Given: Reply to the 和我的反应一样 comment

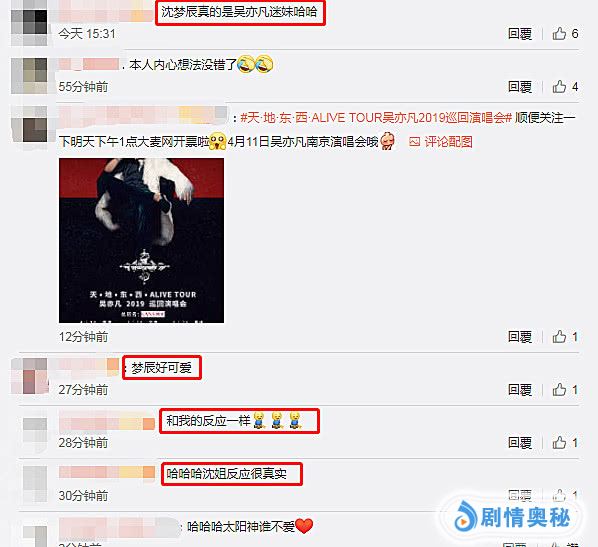Looking at the screenshot, I should tap(519, 442).
